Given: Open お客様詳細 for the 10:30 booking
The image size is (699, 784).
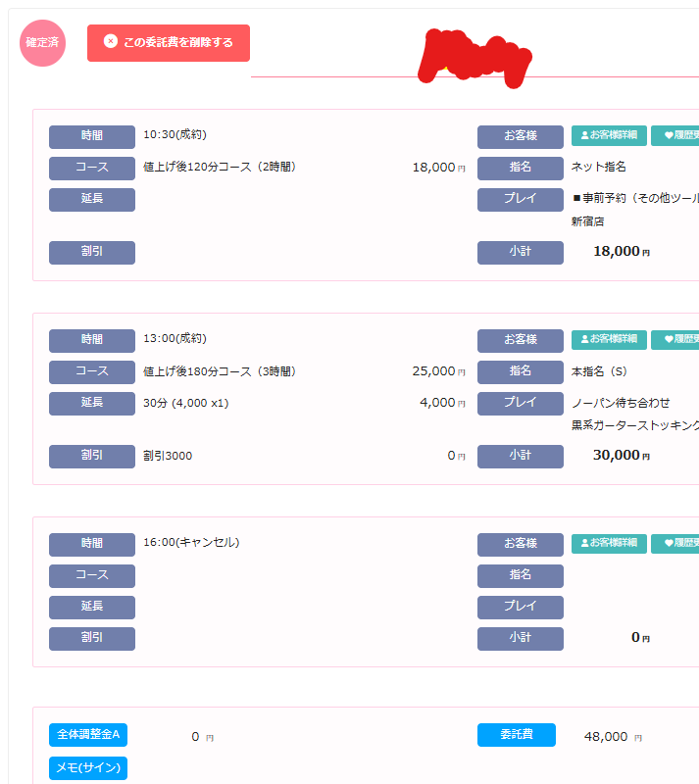Looking at the screenshot, I should coord(609,135).
